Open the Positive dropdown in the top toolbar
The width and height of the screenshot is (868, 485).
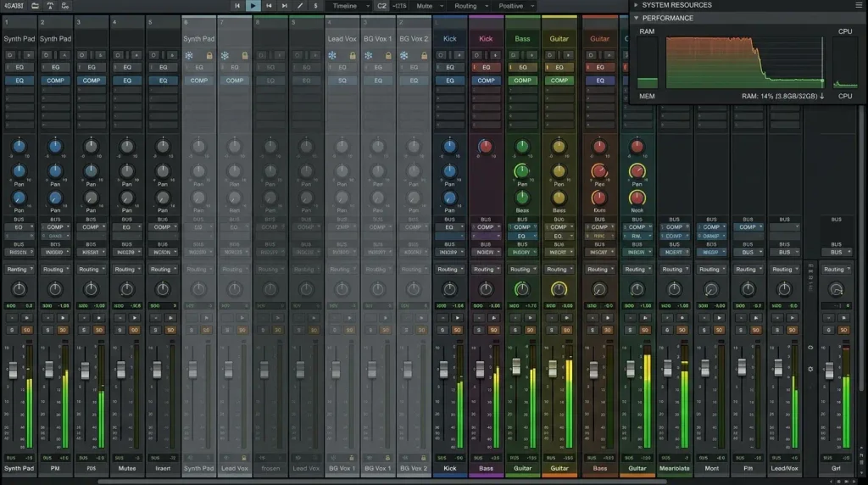tap(516, 6)
